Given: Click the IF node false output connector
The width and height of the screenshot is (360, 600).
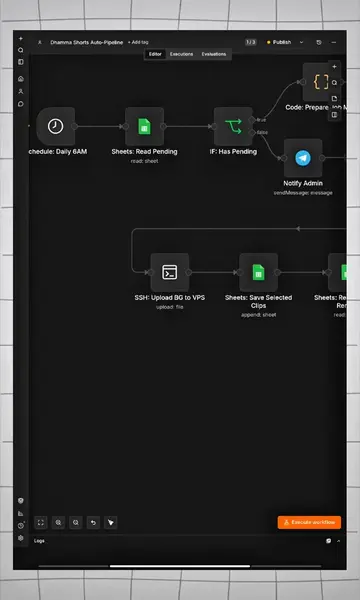Looking at the screenshot, I should pyautogui.click(x=252, y=132).
